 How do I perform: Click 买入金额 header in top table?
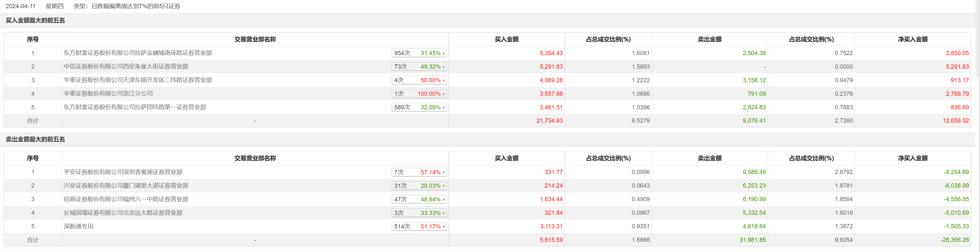[506, 39]
